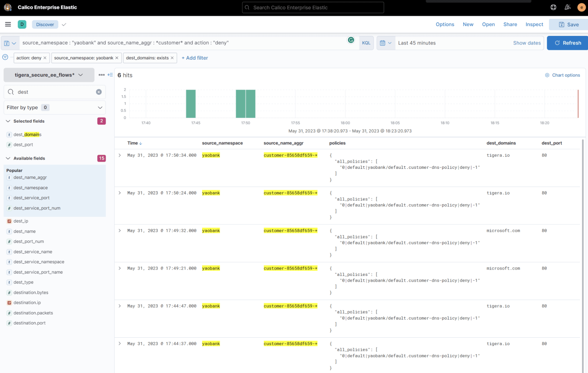This screenshot has height=373, width=588.
Task: Open the Share menu
Action: tap(510, 24)
